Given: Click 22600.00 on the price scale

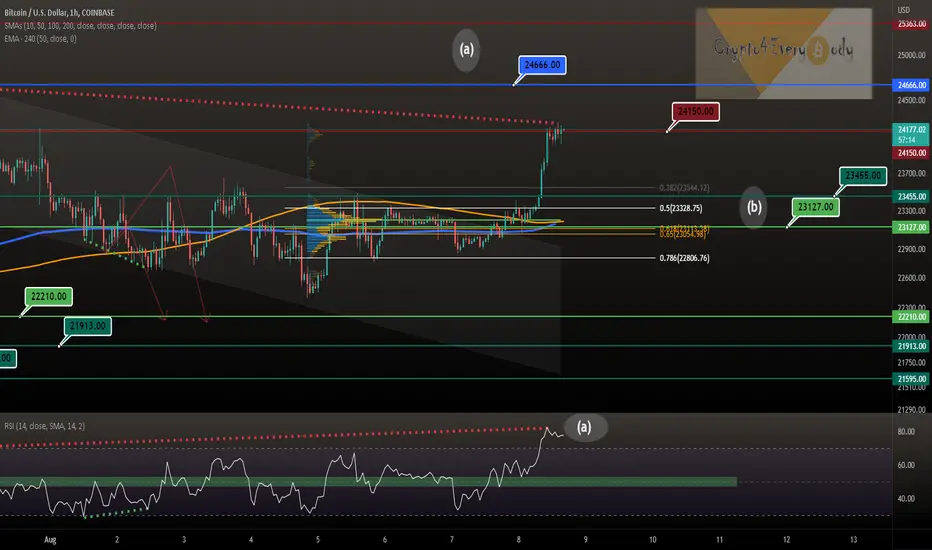Looking at the screenshot, I should (x=912, y=278).
